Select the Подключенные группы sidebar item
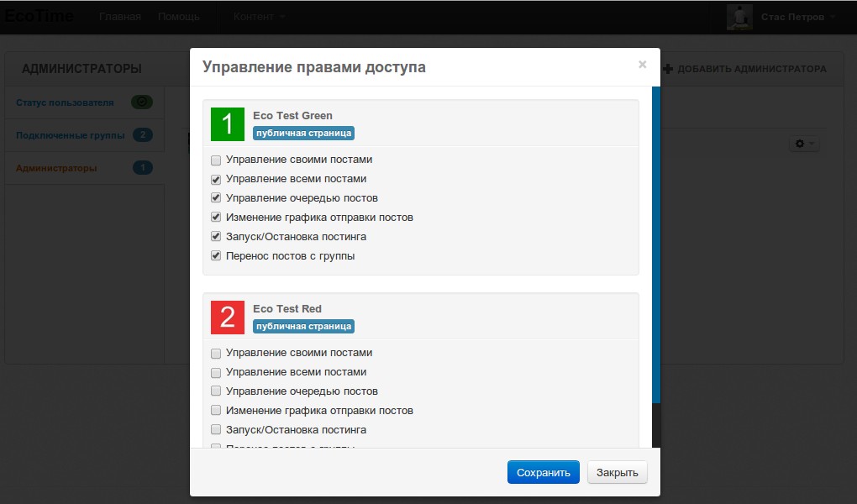 click(x=71, y=135)
